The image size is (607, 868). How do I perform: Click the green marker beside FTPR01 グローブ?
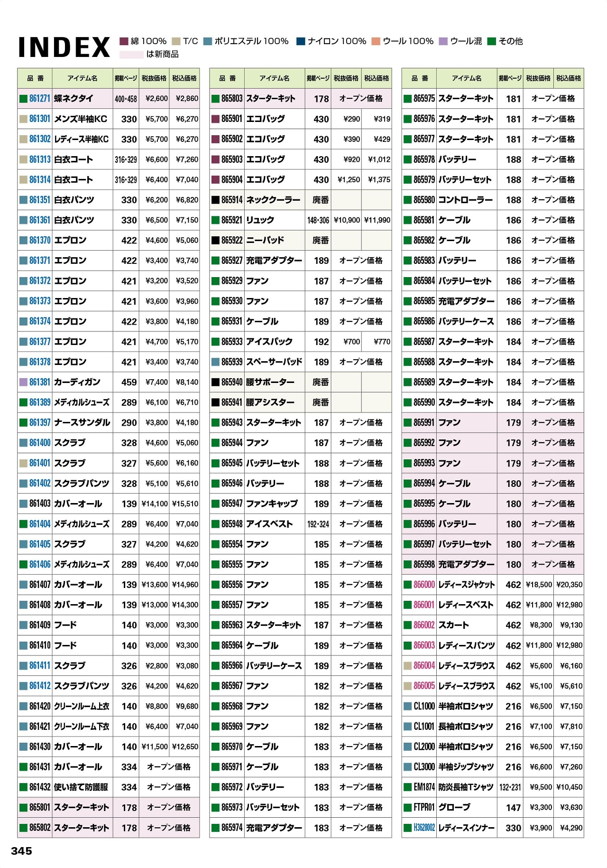tap(408, 807)
